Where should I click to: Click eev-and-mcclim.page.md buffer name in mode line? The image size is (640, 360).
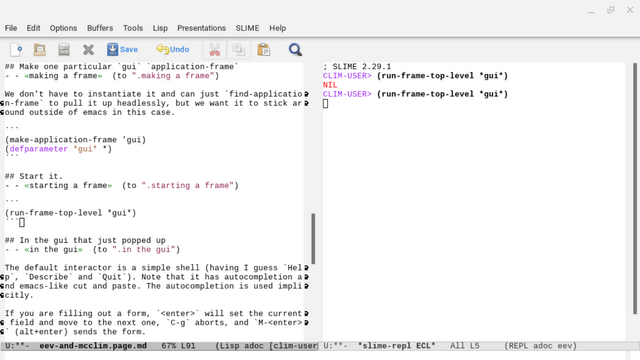click(93, 346)
